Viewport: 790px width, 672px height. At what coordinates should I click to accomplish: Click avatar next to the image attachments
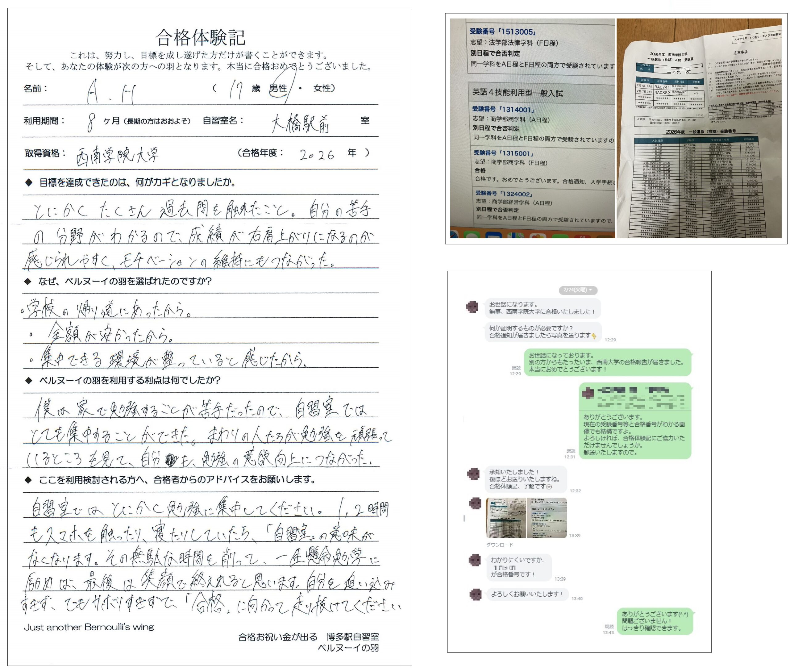[475, 504]
